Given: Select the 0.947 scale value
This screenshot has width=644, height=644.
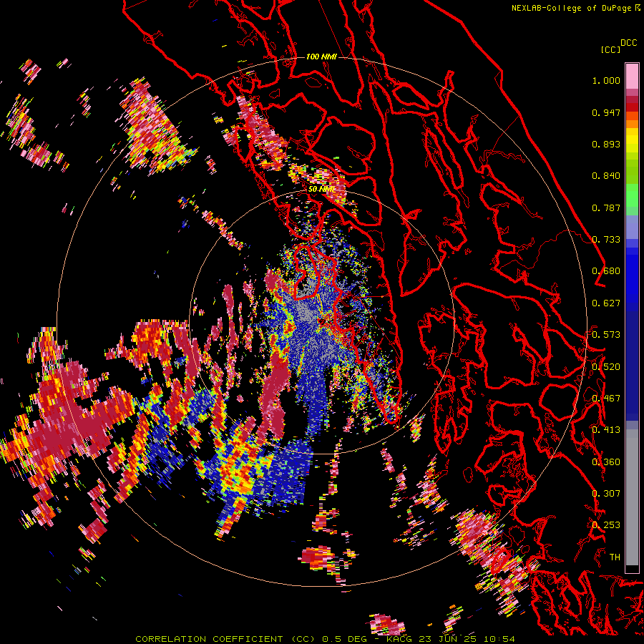Looking at the screenshot, I should [x=606, y=112].
